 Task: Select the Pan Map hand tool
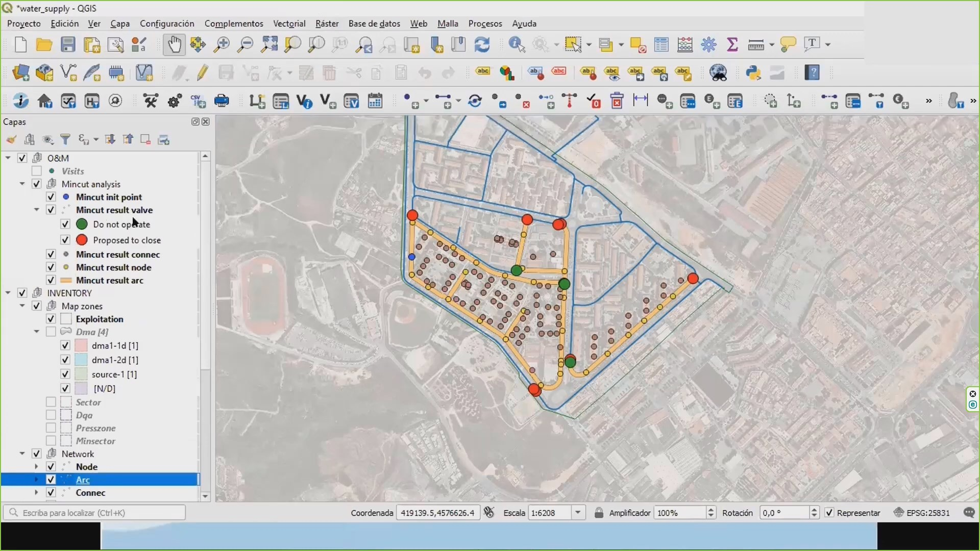(174, 45)
